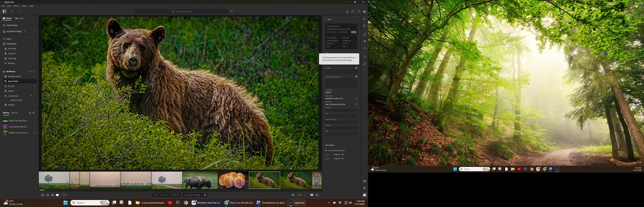The width and height of the screenshot is (644, 207).
Task: Expand Recently Added arrow
Action: coord(34,76)
